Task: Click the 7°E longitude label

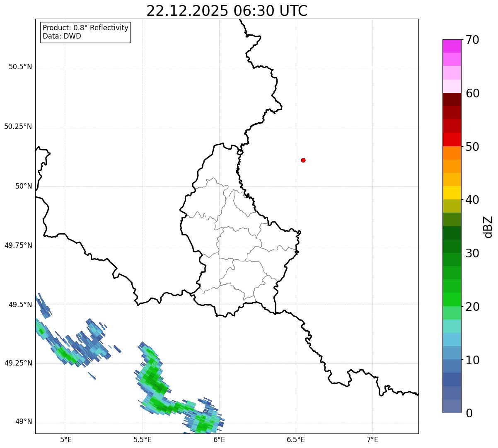Action: 372,440
